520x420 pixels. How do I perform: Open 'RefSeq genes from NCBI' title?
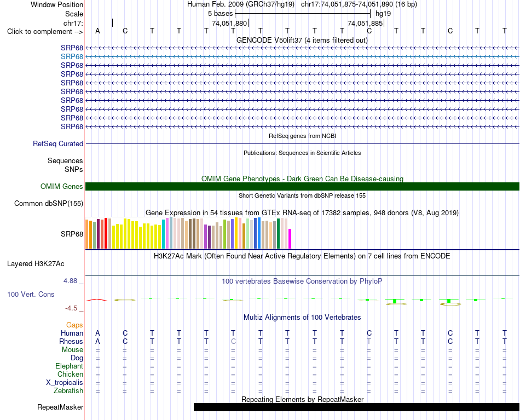pyautogui.click(x=302, y=136)
